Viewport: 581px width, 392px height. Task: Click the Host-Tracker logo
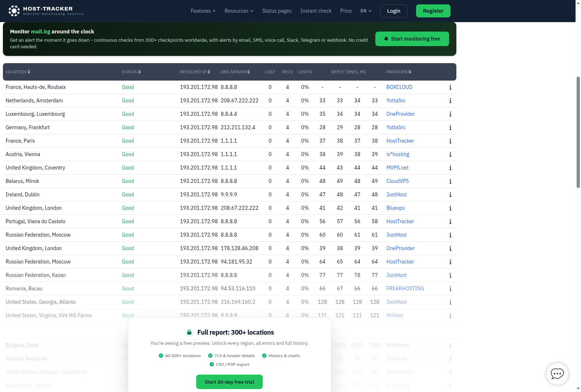(46, 11)
